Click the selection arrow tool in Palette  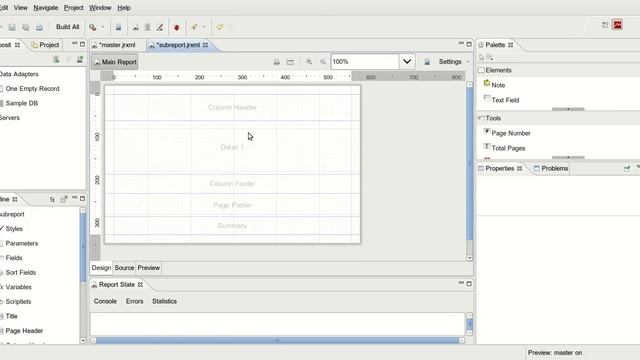pyautogui.click(x=482, y=58)
